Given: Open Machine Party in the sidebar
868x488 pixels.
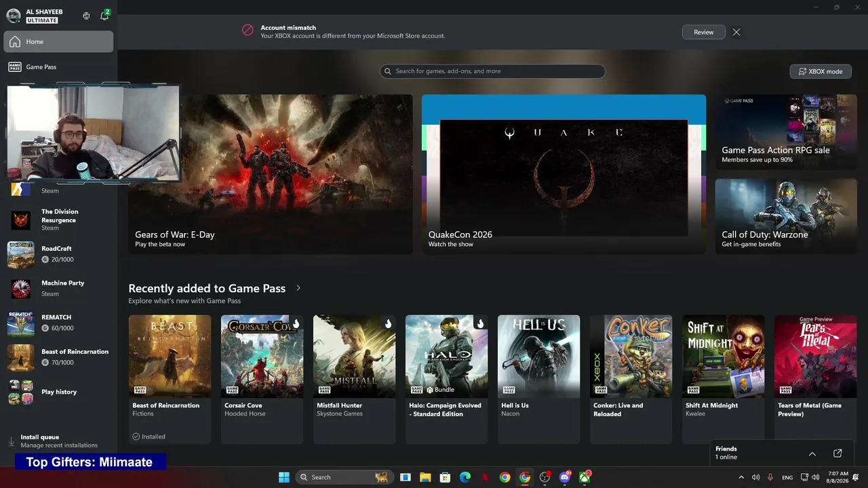Looking at the screenshot, I should click(x=58, y=288).
